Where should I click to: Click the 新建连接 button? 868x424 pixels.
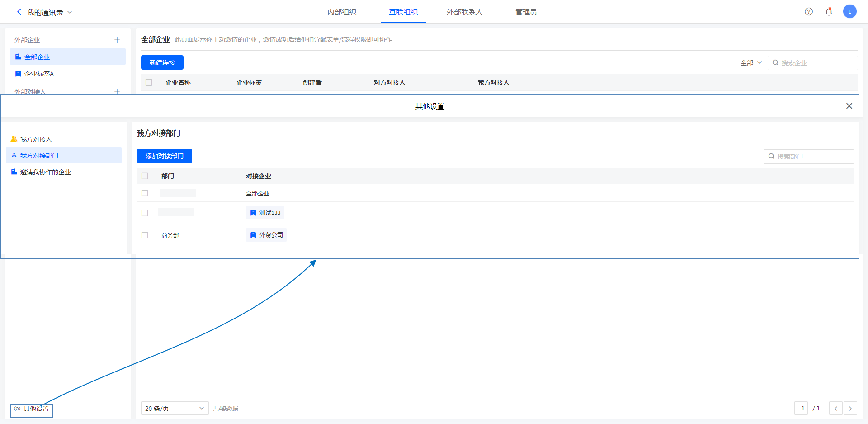(x=162, y=62)
